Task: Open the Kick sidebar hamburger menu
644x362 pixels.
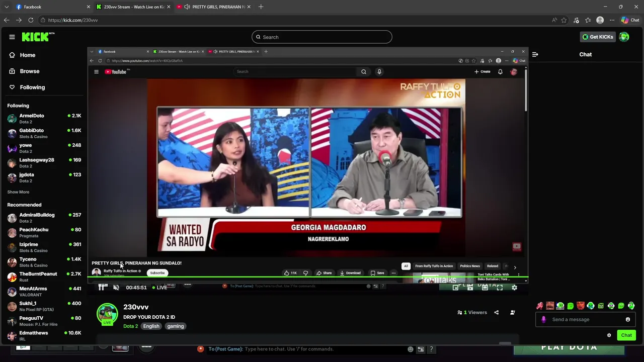Action: pyautogui.click(x=12, y=37)
